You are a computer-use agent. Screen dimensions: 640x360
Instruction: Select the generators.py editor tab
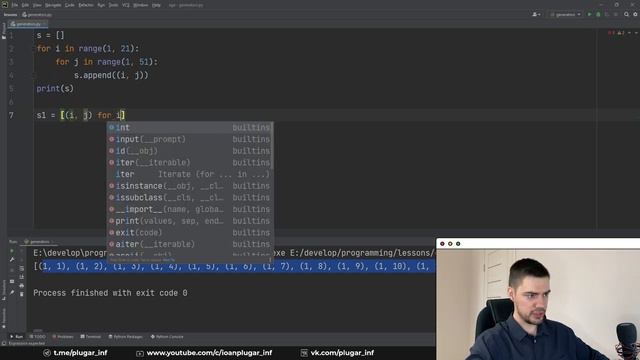pos(27,24)
